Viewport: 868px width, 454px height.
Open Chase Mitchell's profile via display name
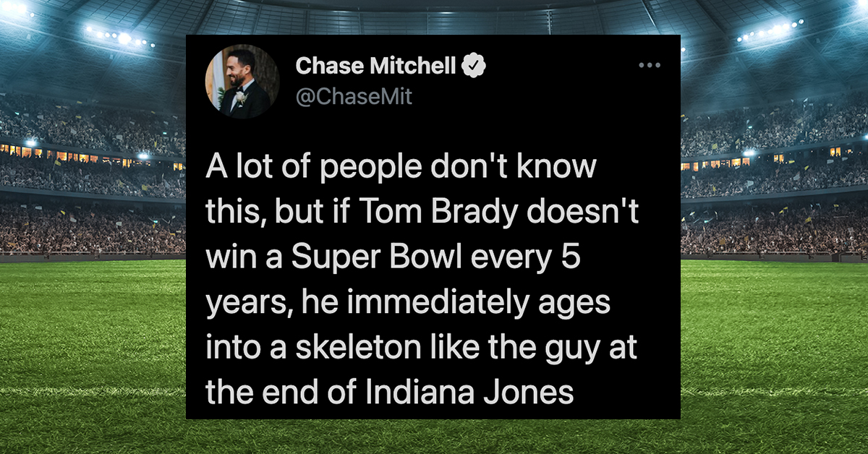[376, 65]
